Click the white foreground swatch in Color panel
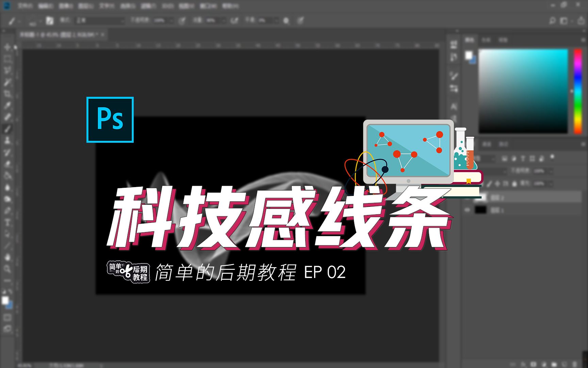Screen dimensions: 588x368 pyautogui.click(x=469, y=55)
